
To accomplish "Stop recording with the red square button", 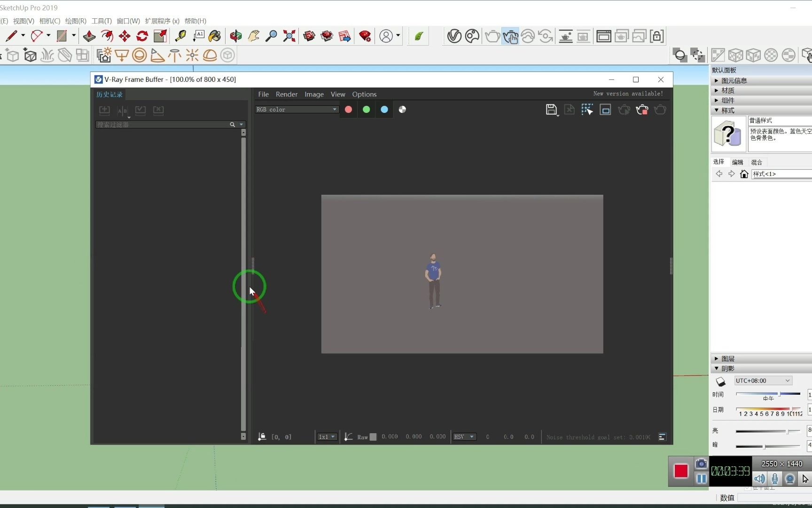I will click(x=681, y=471).
